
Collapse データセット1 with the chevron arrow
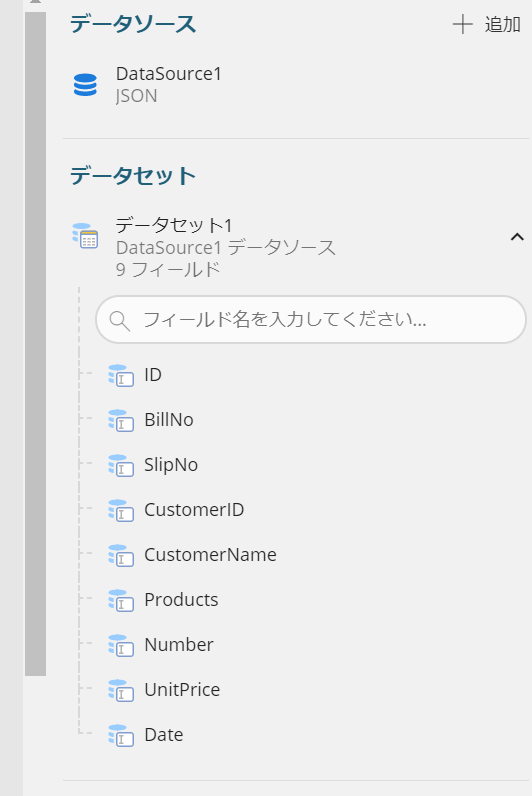[x=517, y=237]
